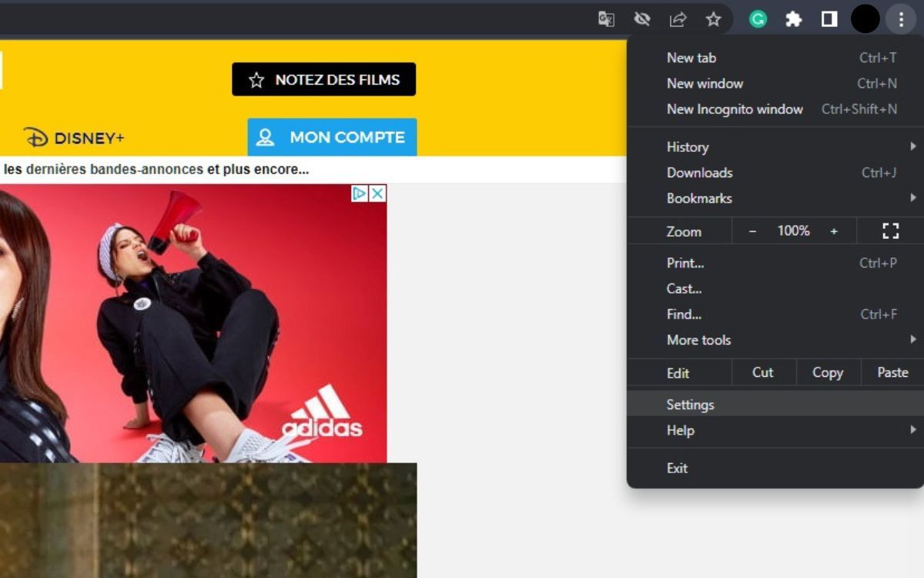Toggle the side panel icon
Viewport: 924px width, 578px height.
(829, 19)
